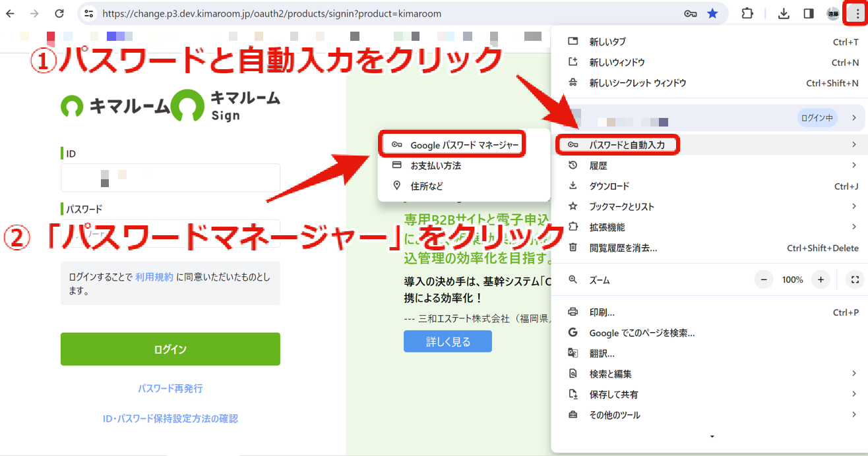This screenshot has height=456, width=868.
Task: Click the new tab icon in menu
Action: (x=573, y=42)
